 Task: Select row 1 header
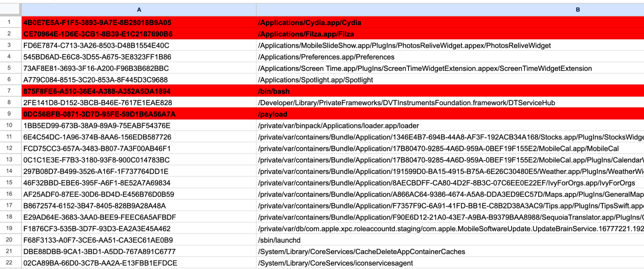(9, 22)
